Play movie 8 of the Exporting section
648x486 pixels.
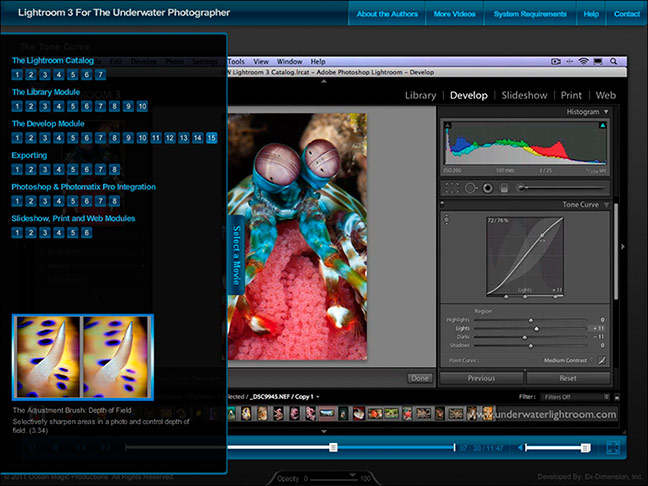click(114, 169)
